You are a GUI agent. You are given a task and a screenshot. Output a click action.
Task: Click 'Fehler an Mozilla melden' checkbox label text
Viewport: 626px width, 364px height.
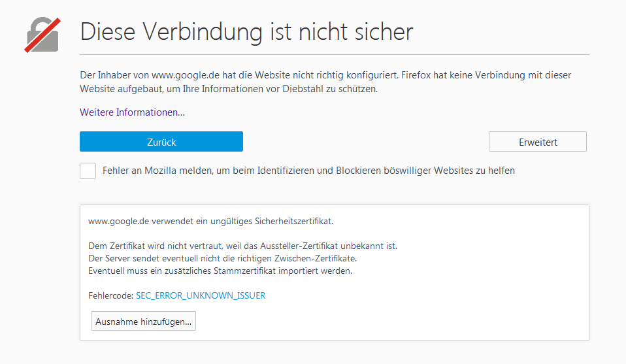(308, 171)
